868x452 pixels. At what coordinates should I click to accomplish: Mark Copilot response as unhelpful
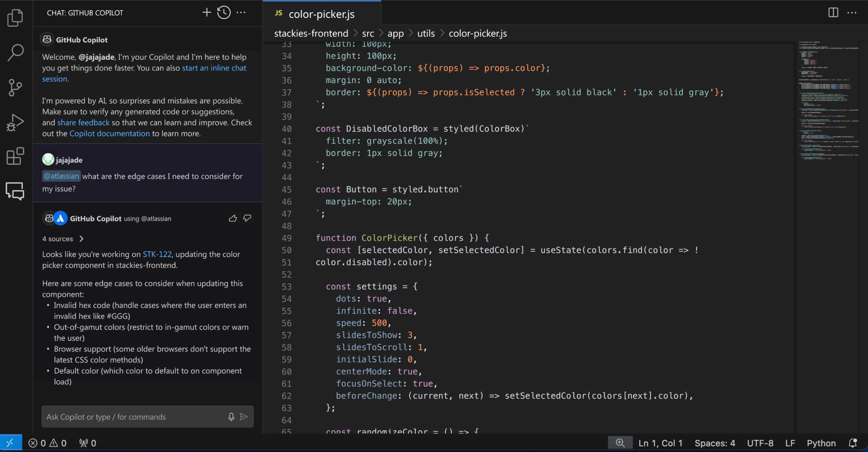247,218
